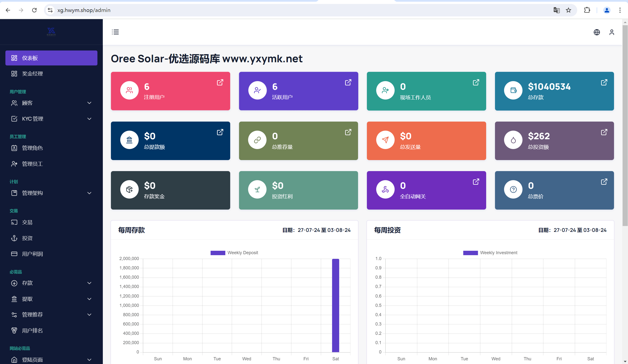Click the site logo in sidebar

click(x=51, y=32)
